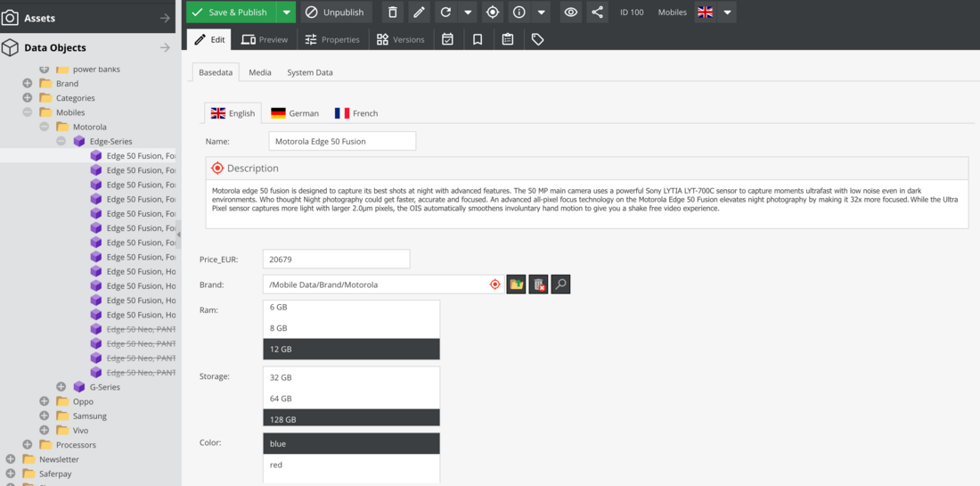Open the Brand field folder icon
The width and height of the screenshot is (980, 486).
point(517,284)
